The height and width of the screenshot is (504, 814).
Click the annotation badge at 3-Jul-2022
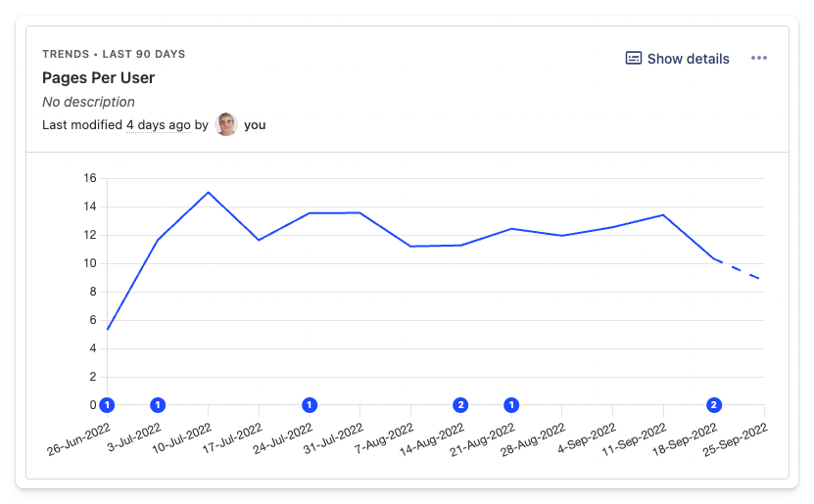[x=158, y=404]
